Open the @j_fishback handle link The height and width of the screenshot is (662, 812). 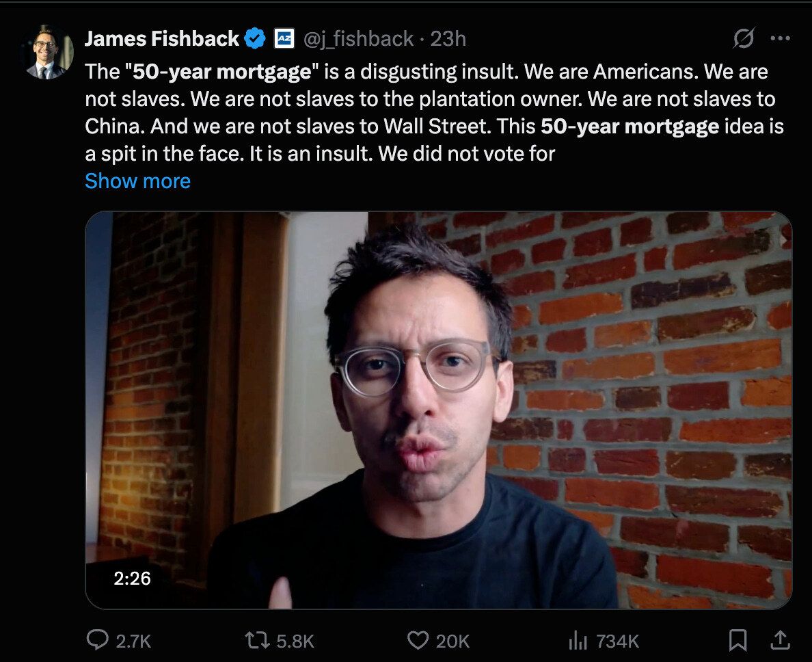tap(358, 39)
